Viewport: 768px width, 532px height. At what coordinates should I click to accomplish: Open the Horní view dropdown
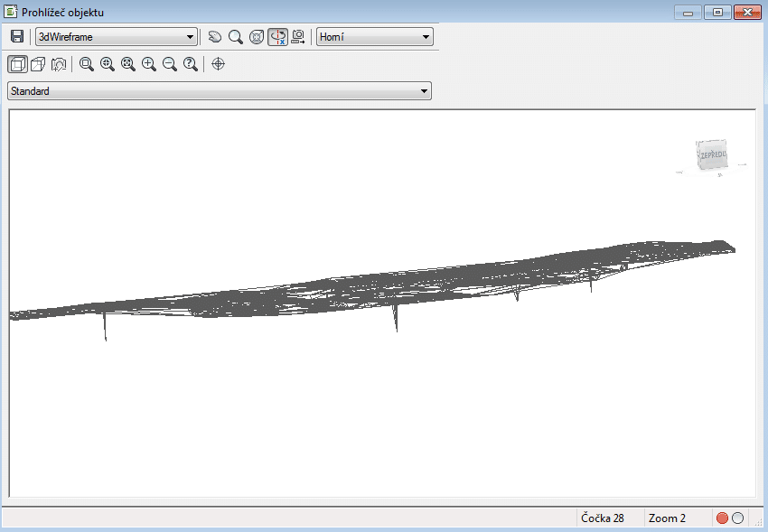[375, 37]
